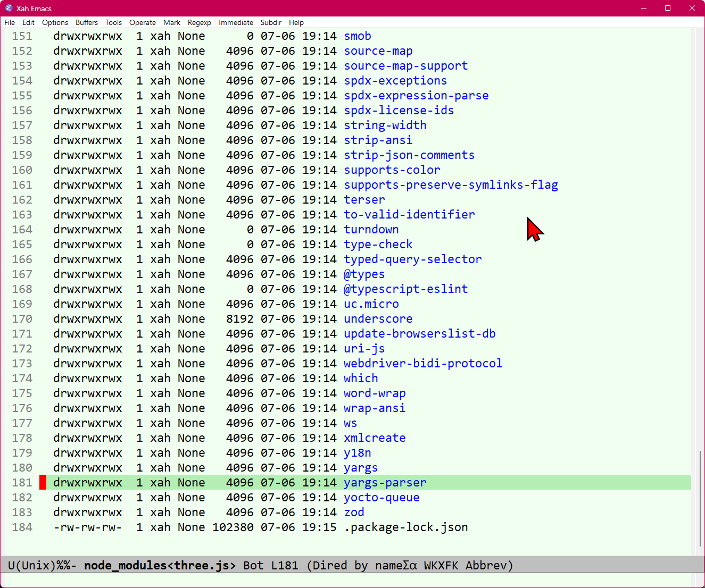Open the Subdir menu

coord(271,22)
